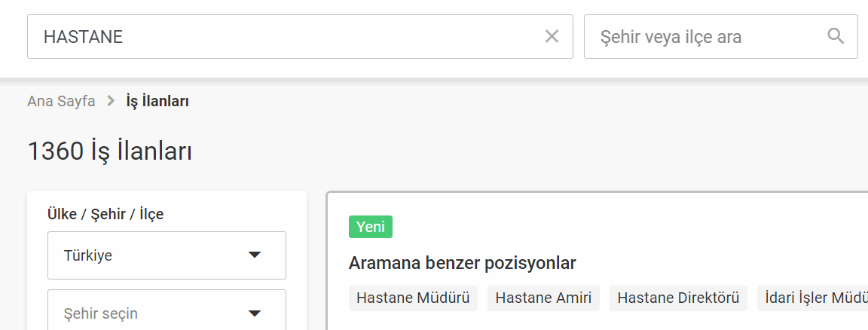The image size is (868, 330).
Task: Click the Türkiye dropdown arrow icon
Action: click(x=254, y=255)
